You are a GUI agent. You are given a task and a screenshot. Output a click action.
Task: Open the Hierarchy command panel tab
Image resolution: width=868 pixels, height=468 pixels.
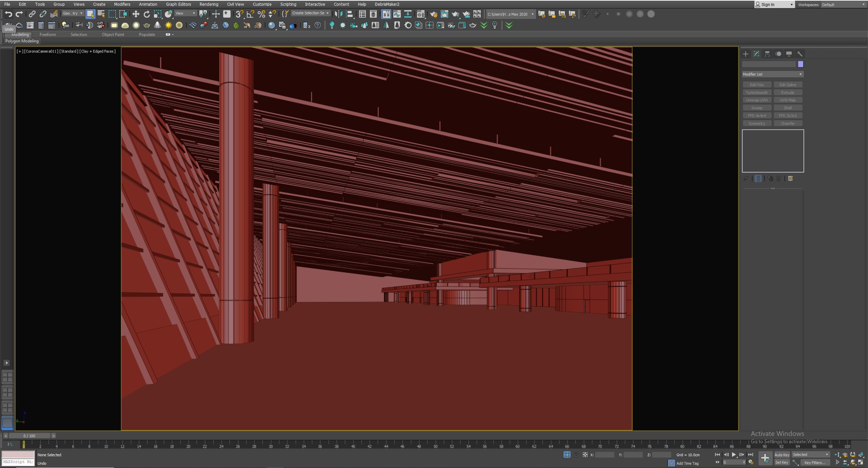tap(767, 54)
